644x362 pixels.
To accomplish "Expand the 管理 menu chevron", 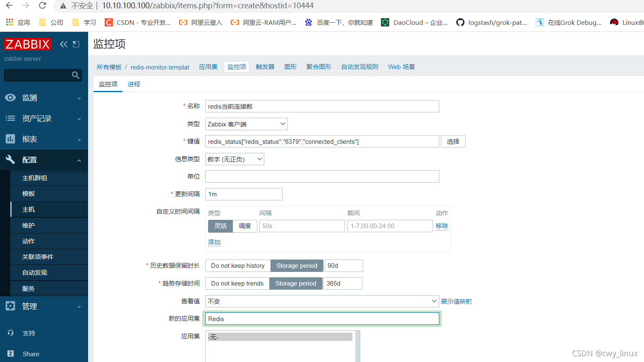I will (79, 307).
